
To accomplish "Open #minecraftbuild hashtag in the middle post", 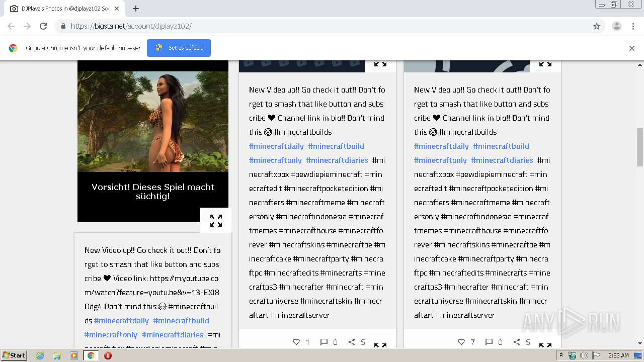I will coord(336,146).
